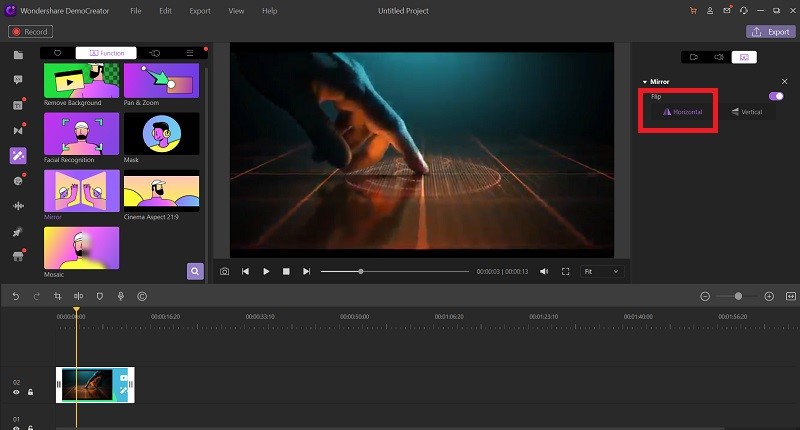Open the media library folder icon
The image size is (800, 430).
click(18, 55)
